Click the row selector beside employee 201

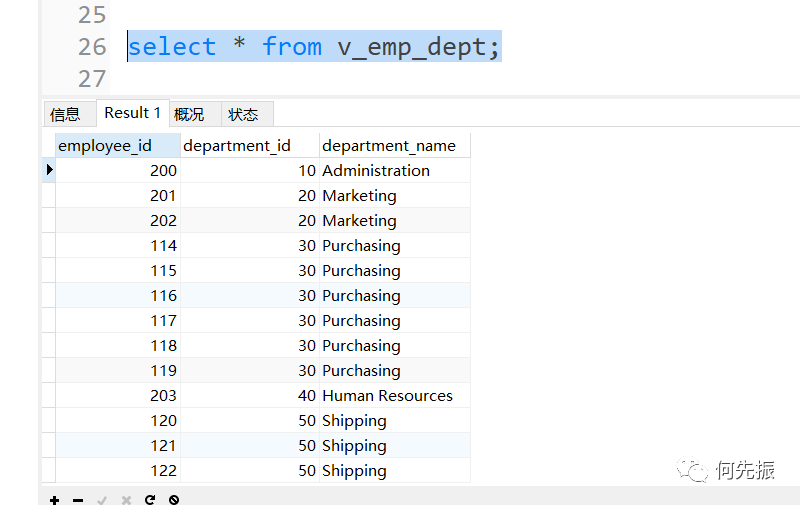coord(49,196)
